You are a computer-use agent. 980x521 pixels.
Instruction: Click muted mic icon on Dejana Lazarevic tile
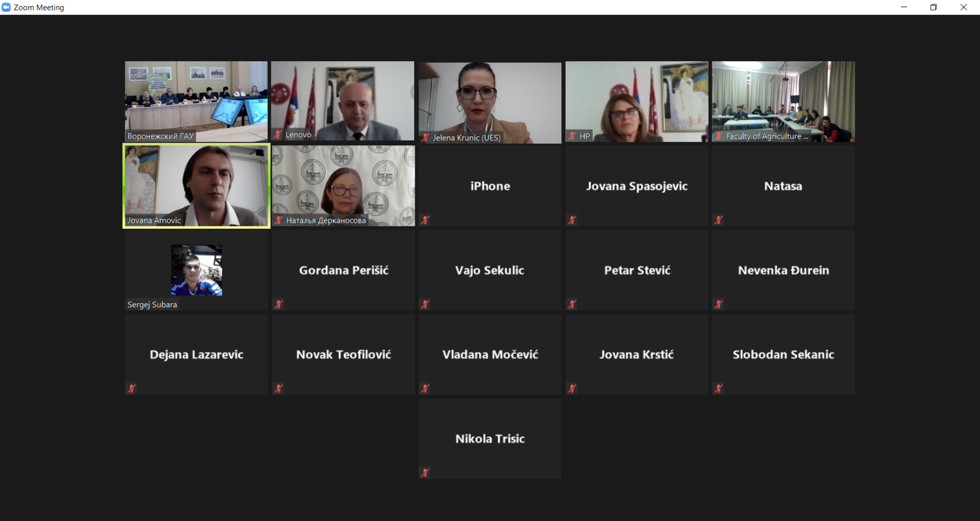coord(131,389)
